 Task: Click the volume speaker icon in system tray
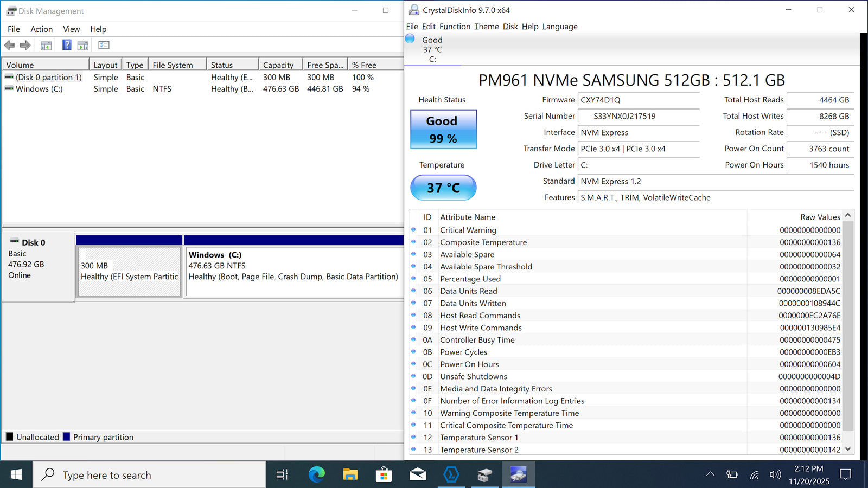pos(775,475)
